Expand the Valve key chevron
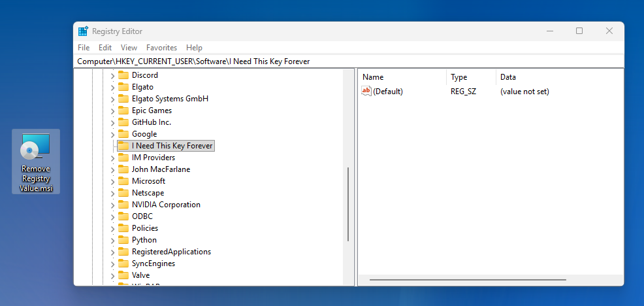 pyautogui.click(x=112, y=275)
